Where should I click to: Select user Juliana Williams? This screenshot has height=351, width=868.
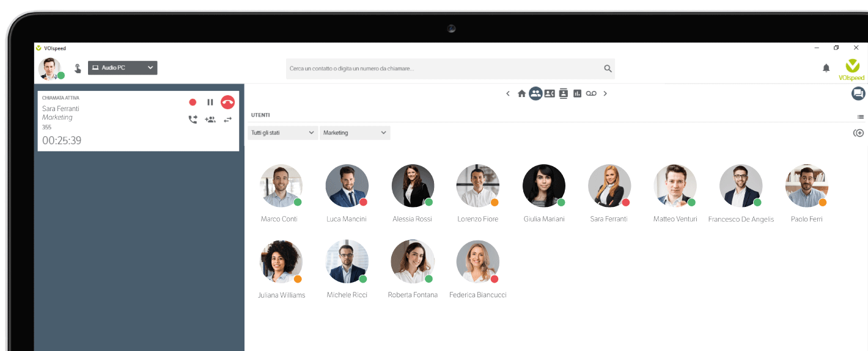click(281, 261)
